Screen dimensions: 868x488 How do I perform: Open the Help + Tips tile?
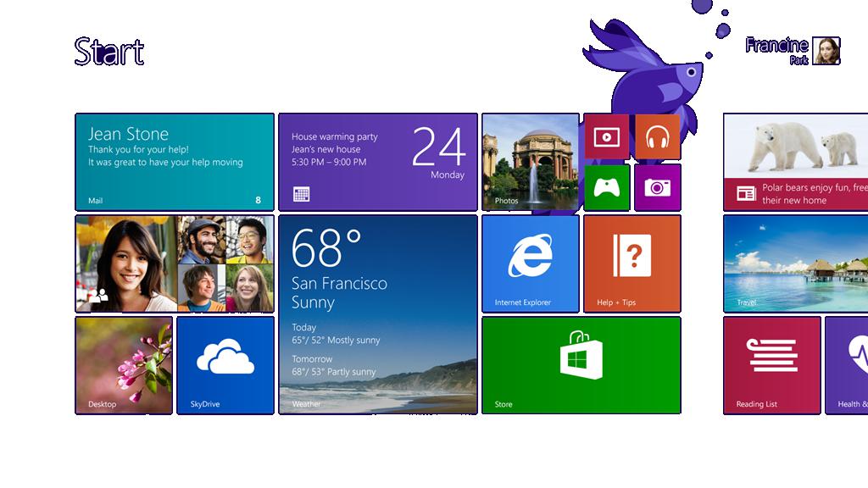632,264
